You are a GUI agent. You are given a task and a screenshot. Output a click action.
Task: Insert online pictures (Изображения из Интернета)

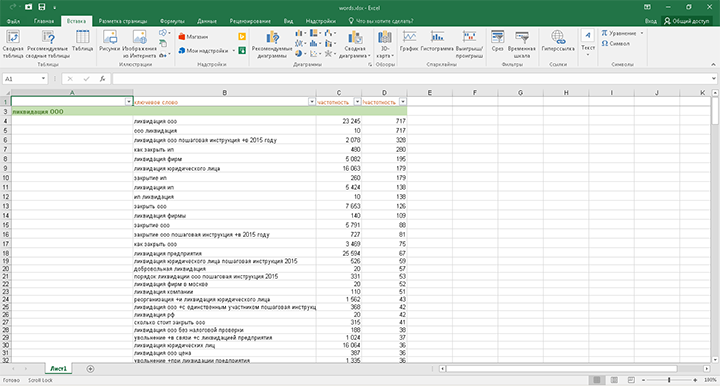coord(139,44)
